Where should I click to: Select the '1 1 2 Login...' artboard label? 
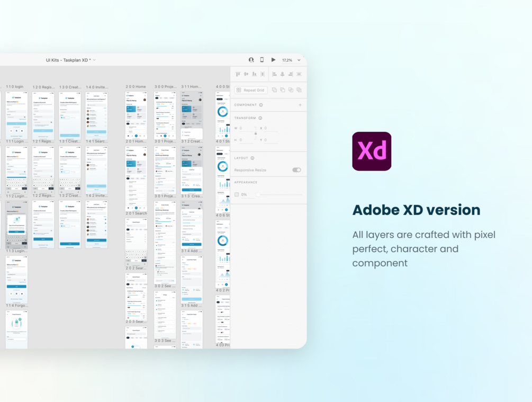tap(17, 196)
